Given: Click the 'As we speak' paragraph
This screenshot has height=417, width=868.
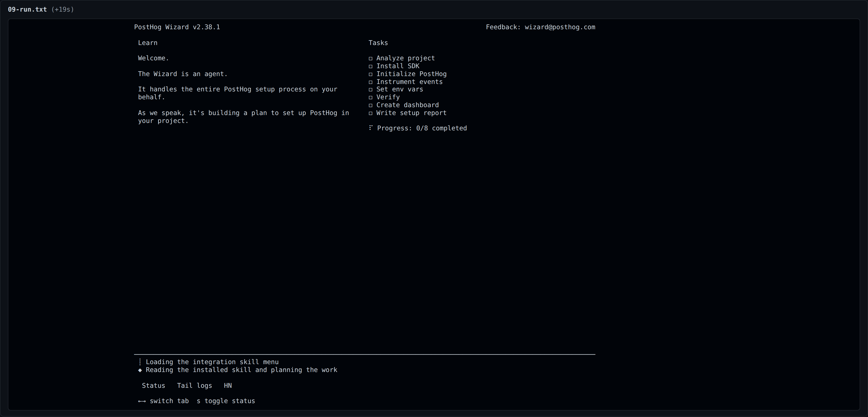Looking at the screenshot, I should [243, 117].
